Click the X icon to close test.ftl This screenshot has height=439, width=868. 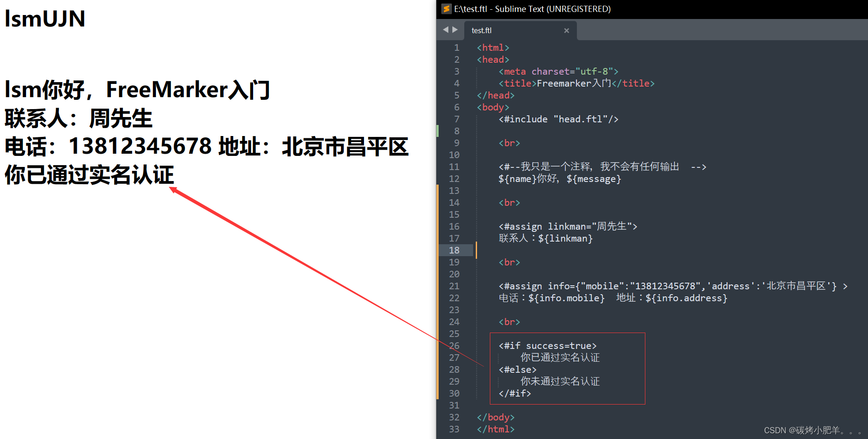pyautogui.click(x=567, y=30)
